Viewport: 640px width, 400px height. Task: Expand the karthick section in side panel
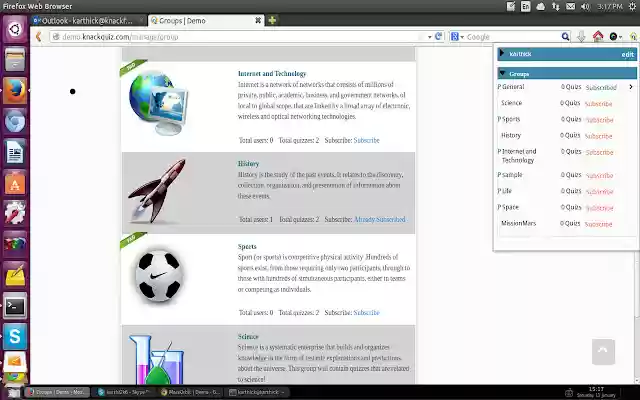502,53
